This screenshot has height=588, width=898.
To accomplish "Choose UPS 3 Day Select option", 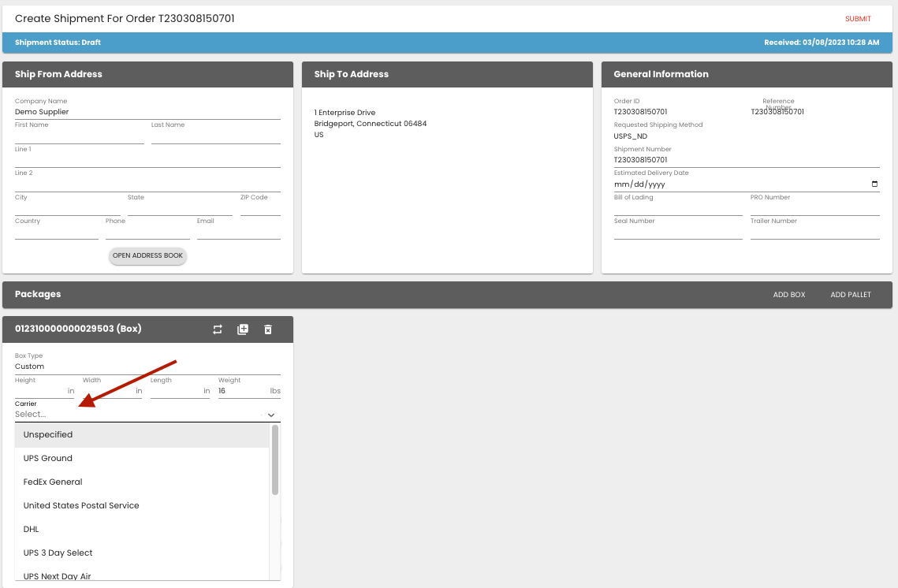I will coord(58,553).
